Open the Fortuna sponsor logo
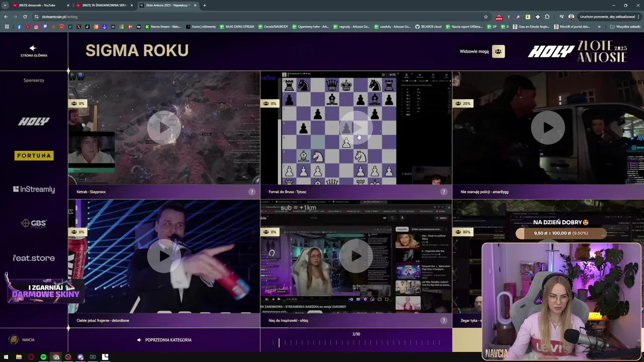Image resolution: width=644 pixels, height=362 pixels. (x=34, y=155)
